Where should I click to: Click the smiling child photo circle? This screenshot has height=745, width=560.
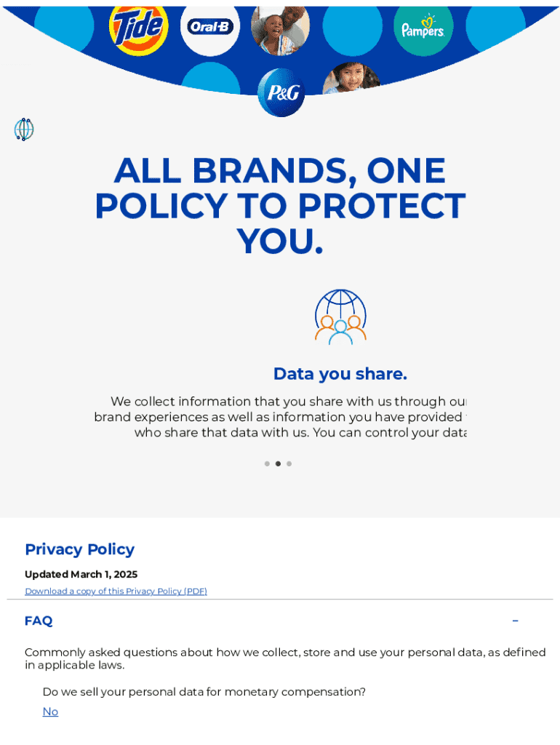click(351, 77)
